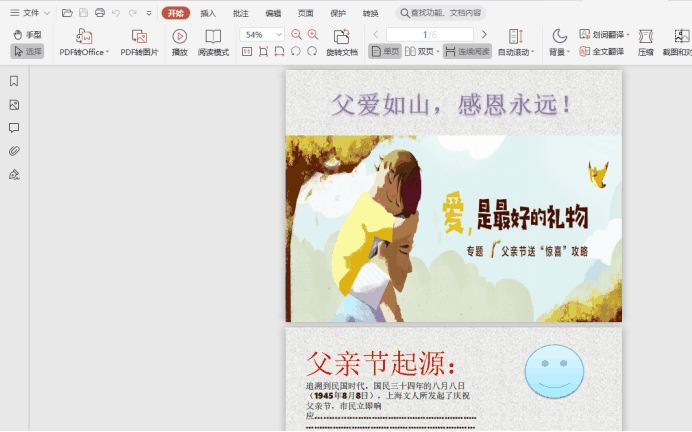Click the 自动滚动 auto scroll icon
The width and height of the screenshot is (692, 432).
pyautogui.click(x=515, y=36)
